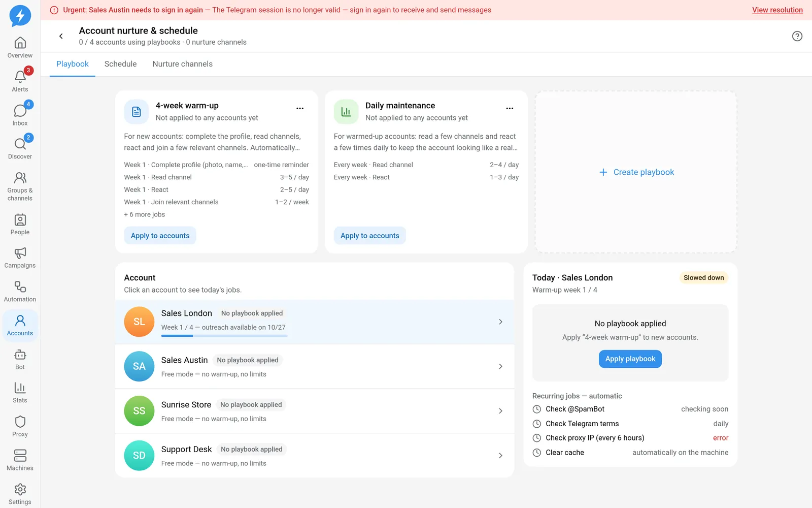Open the People section
812x508 pixels.
20,225
